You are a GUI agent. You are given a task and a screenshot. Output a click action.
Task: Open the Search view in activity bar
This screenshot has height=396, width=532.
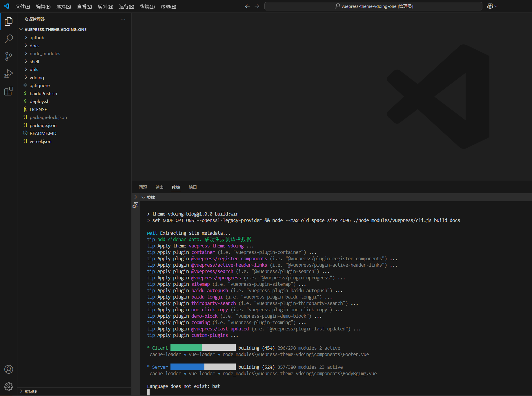tap(9, 39)
